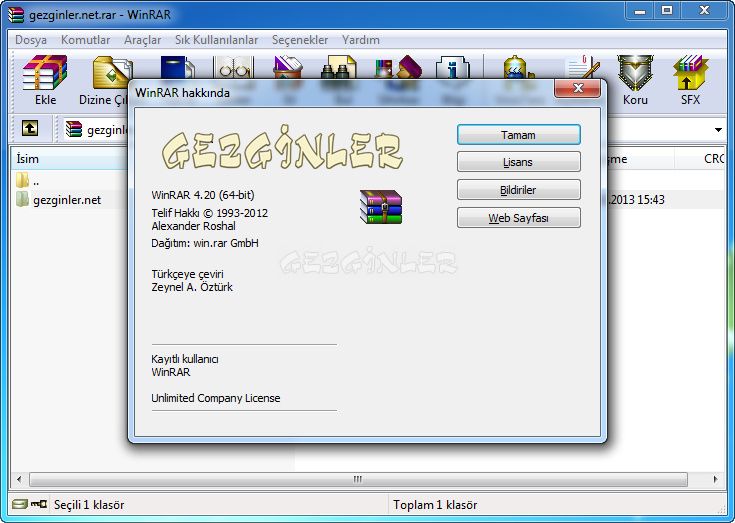Image resolution: width=735 pixels, height=523 pixels.
Task: Close the WinRAR hakkında dialog
Action: pyautogui.click(x=578, y=88)
